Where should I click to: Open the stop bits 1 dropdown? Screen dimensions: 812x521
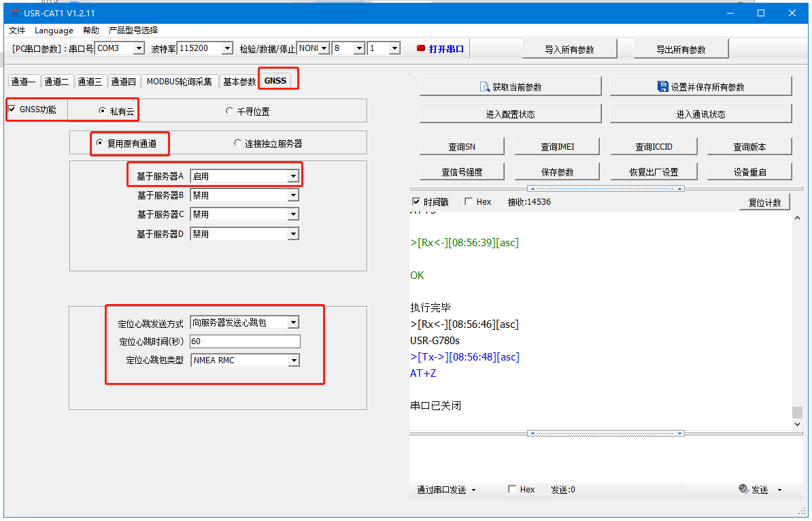pyautogui.click(x=394, y=48)
